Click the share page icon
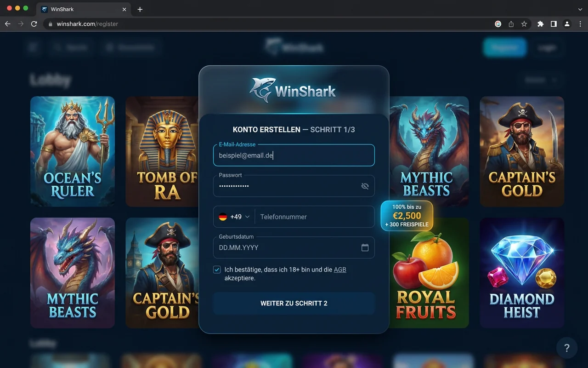This screenshot has width=588, height=368. [511, 24]
